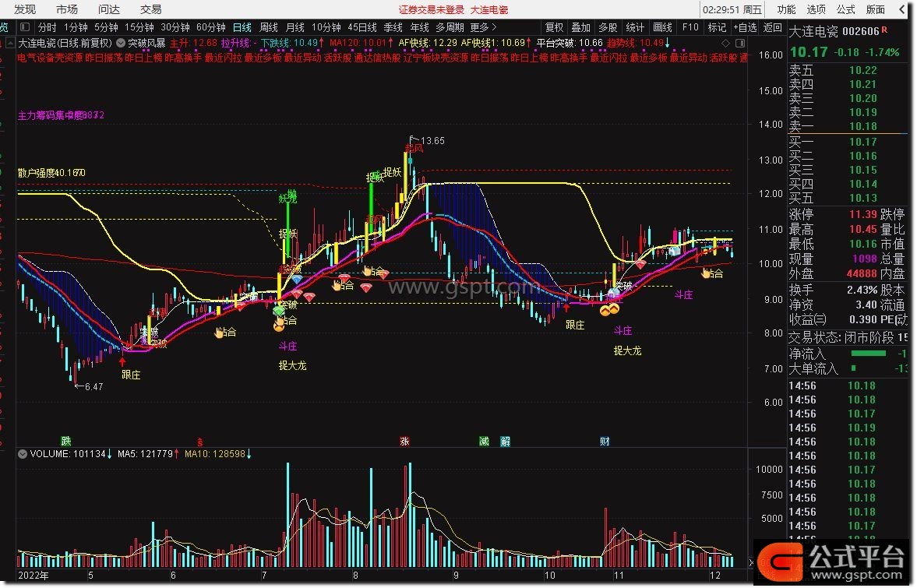Image resolution: width=917 pixels, height=588 pixels.
Task: Switch to 分时 intraday chart
Action: point(48,27)
